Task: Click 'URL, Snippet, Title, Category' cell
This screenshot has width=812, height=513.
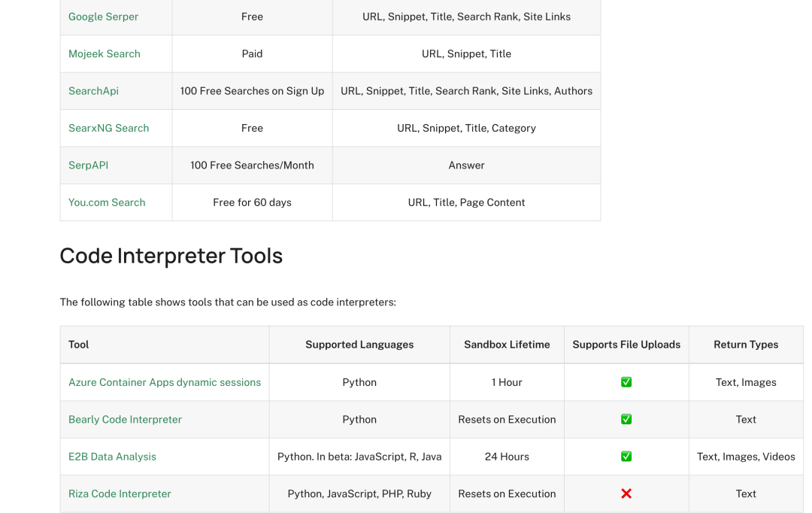Action: click(x=467, y=128)
